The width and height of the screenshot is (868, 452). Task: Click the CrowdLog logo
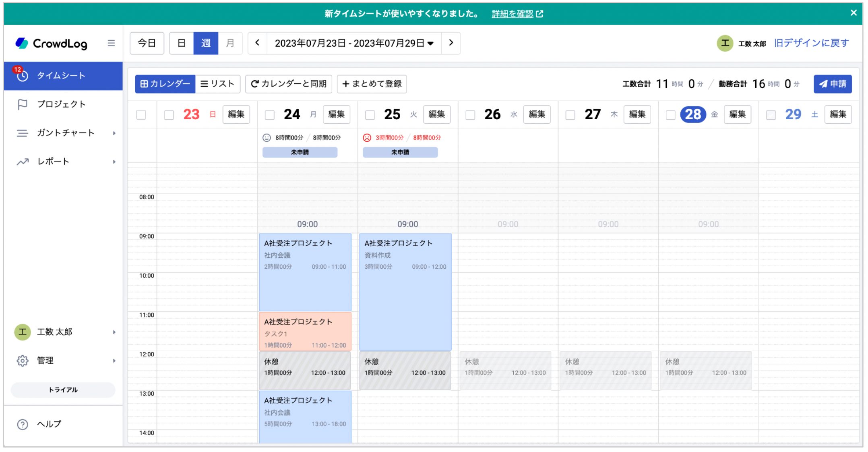51,43
